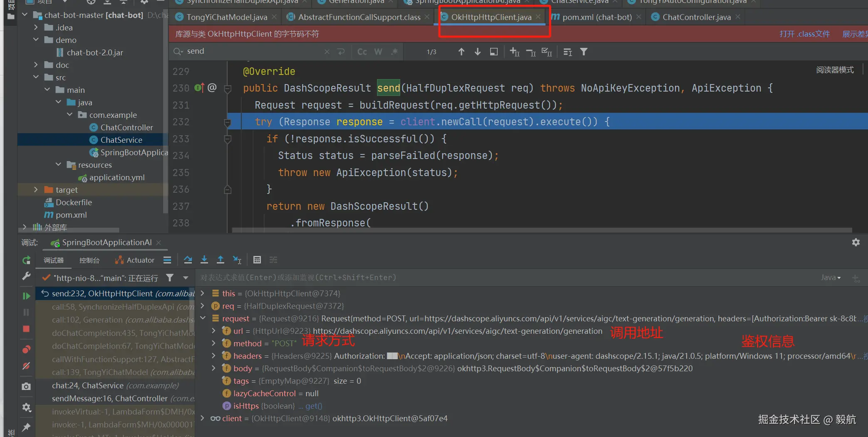This screenshot has width=868, height=437.
Task: Toggle Match Case (Cc) in search bar
Action: tap(362, 52)
